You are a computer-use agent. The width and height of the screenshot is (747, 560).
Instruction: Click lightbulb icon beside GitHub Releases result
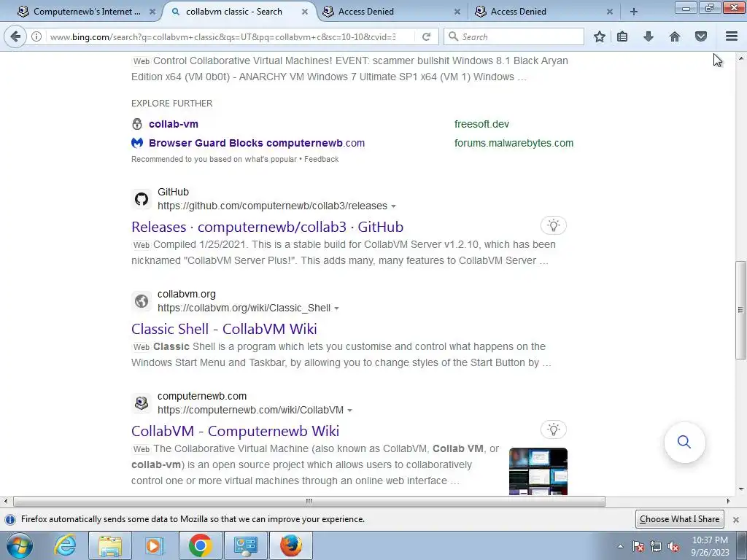click(553, 225)
